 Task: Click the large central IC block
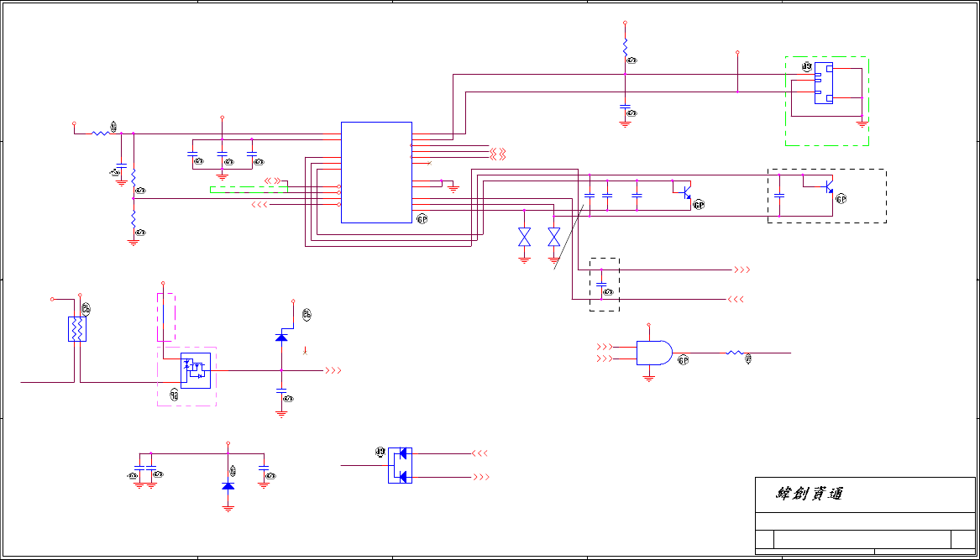[376, 172]
